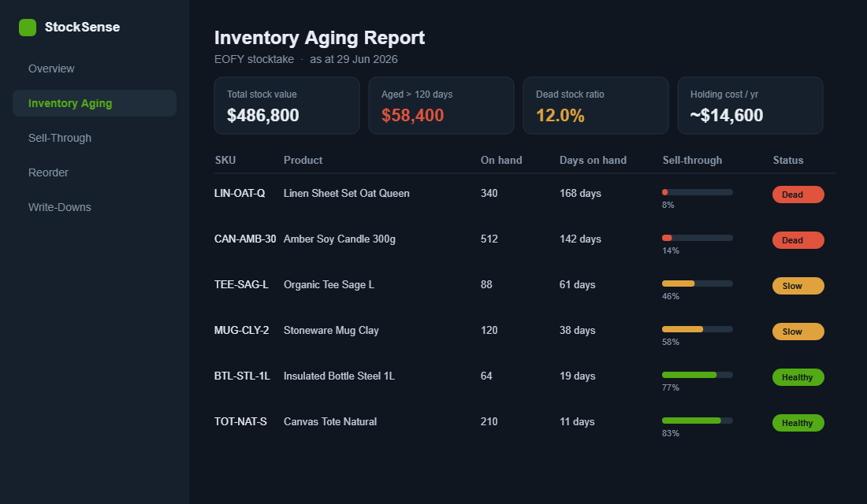Image resolution: width=867 pixels, height=504 pixels.
Task: Sort by the Sell-through column header
Action: [x=692, y=161]
